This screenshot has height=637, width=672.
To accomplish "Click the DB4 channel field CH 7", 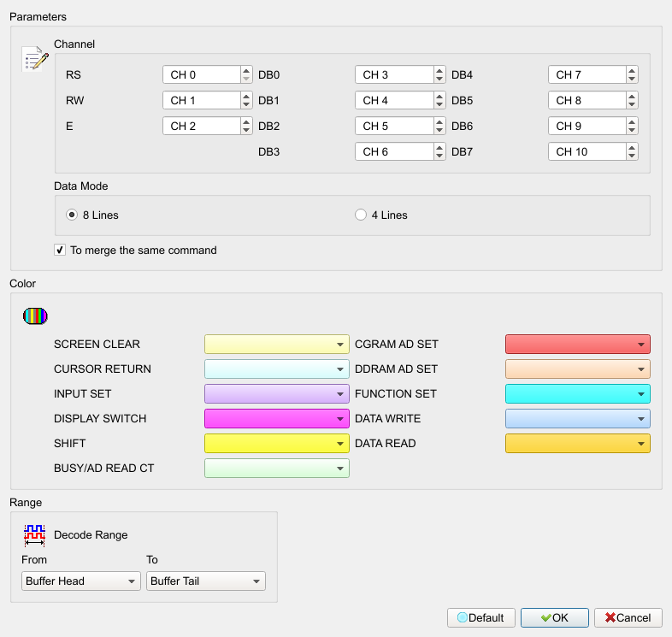I will pos(587,74).
